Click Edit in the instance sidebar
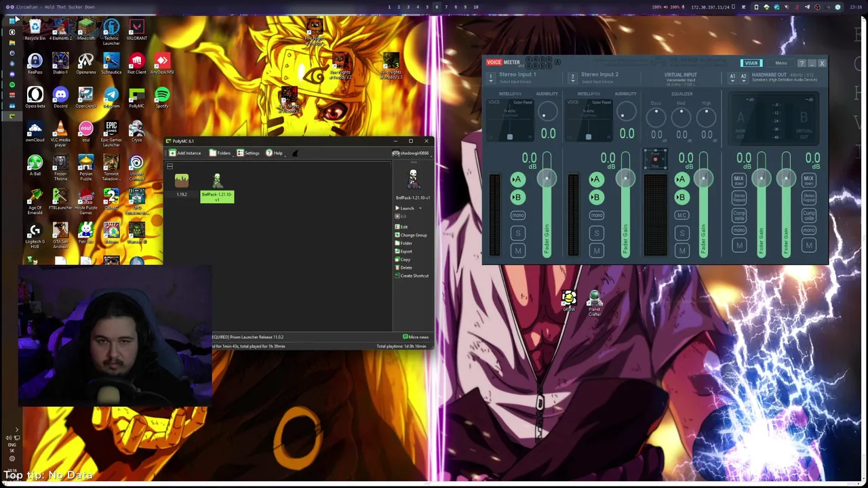The height and width of the screenshot is (488, 868). tap(401, 227)
